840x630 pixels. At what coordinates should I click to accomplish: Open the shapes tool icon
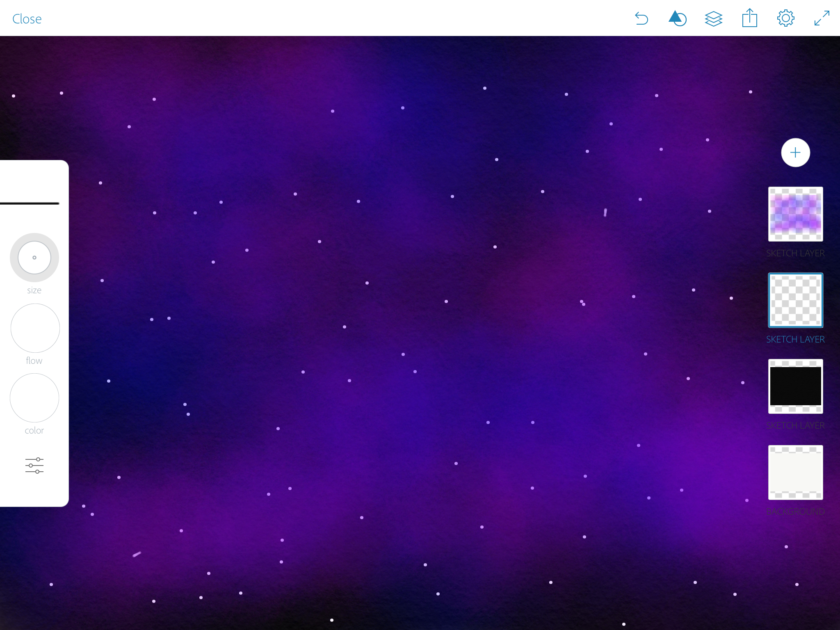pyautogui.click(x=677, y=18)
